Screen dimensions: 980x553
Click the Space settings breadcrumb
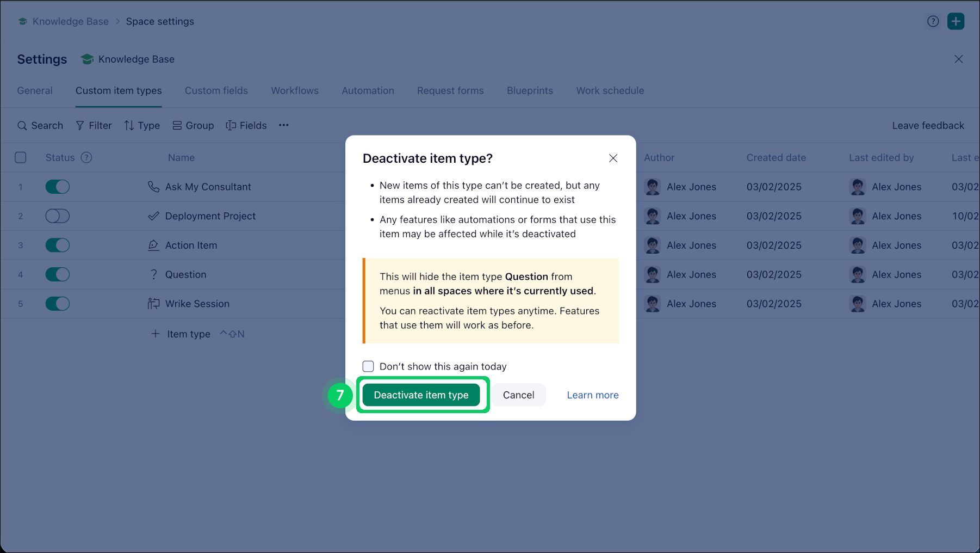click(x=160, y=21)
